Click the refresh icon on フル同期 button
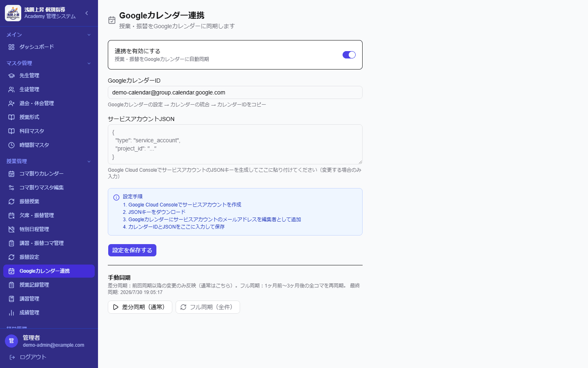This screenshot has width=588, height=368. [183, 307]
